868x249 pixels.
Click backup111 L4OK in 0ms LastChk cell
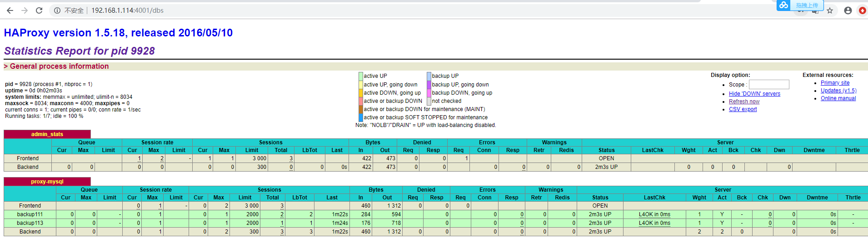point(654,214)
